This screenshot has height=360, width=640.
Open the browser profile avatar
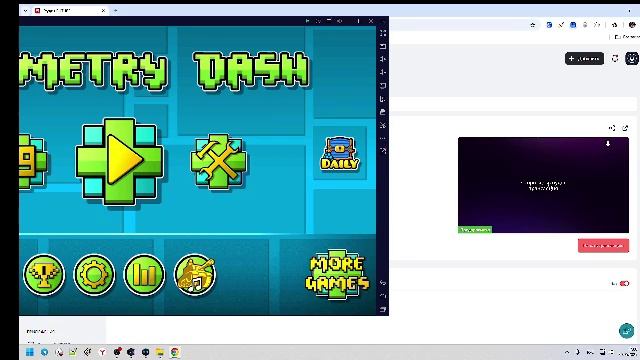tap(632, 25)
